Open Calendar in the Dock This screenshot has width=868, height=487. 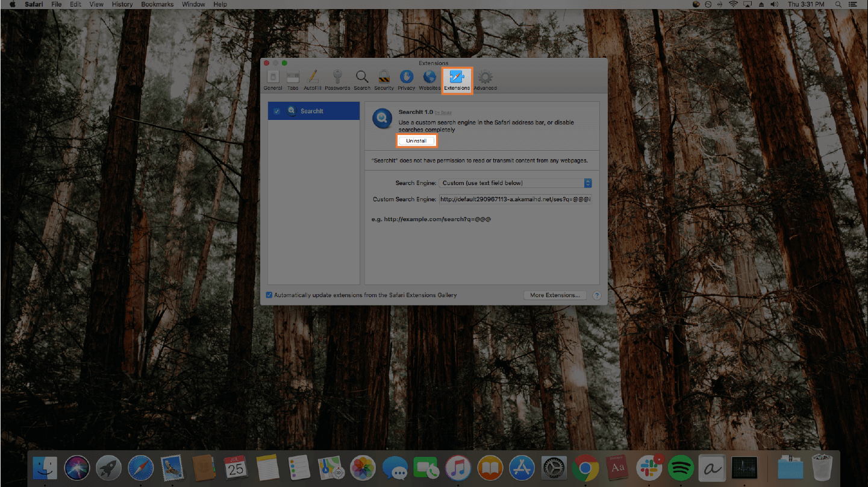tap(236, 468)
